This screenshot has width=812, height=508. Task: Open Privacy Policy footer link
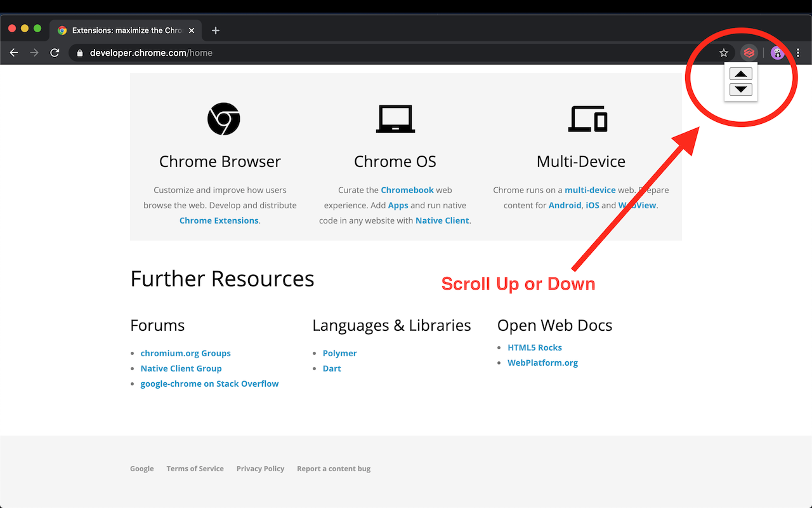click(260, 469)
